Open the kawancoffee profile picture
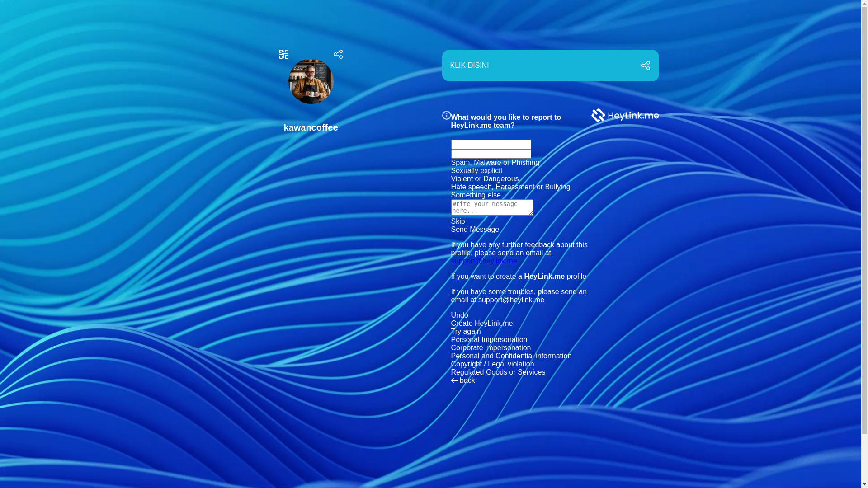868x488 pixels. pyautogui.click(x=311, y=81)
